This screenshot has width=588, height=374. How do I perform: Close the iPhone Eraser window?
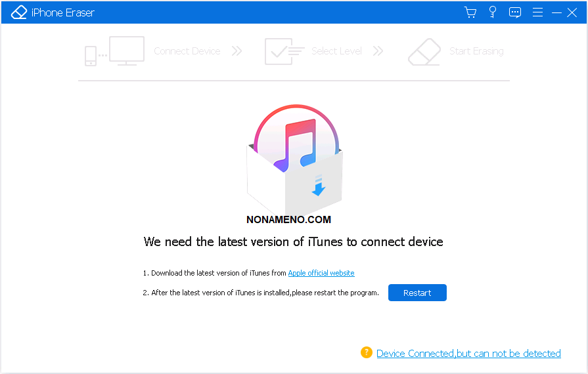pyautogui.click(x=572, y=12)
